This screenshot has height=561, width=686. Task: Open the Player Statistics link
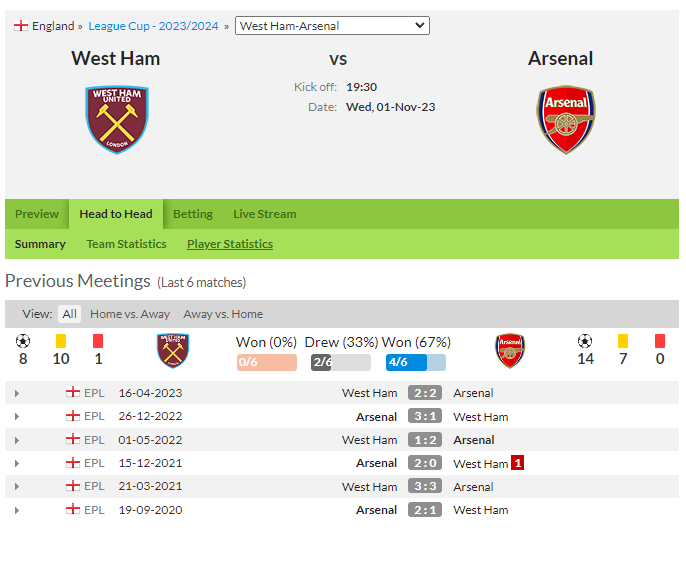click(230, 244)
